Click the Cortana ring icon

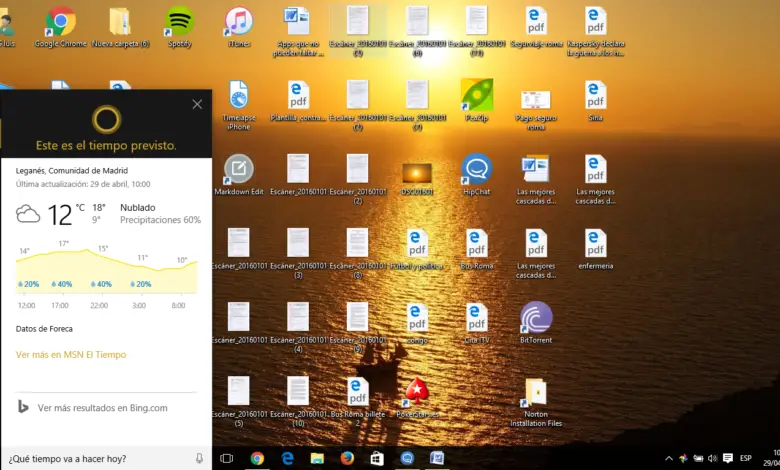coord(106,119)
